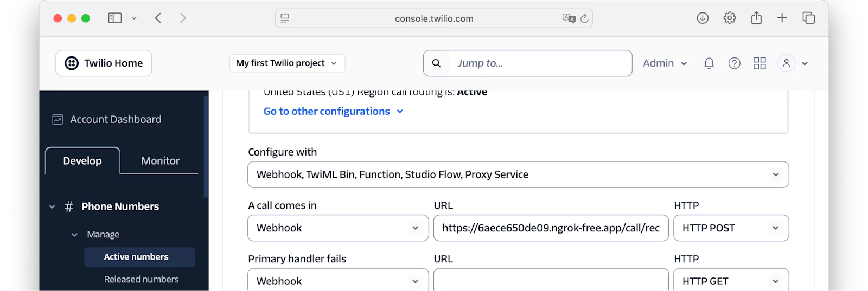The width and height of the screenshot is (868, 291).
Task: Open the Safari downloads icon
Action: [703, 18]
